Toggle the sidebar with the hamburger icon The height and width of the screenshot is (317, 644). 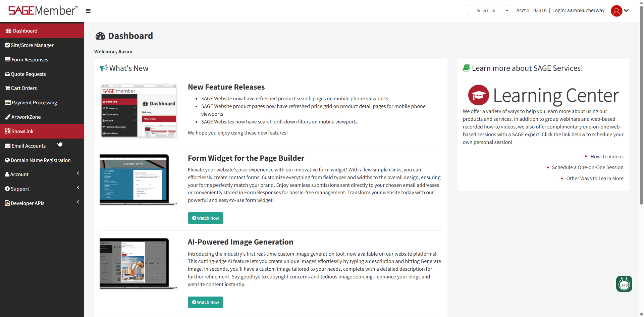coord(88,11)
